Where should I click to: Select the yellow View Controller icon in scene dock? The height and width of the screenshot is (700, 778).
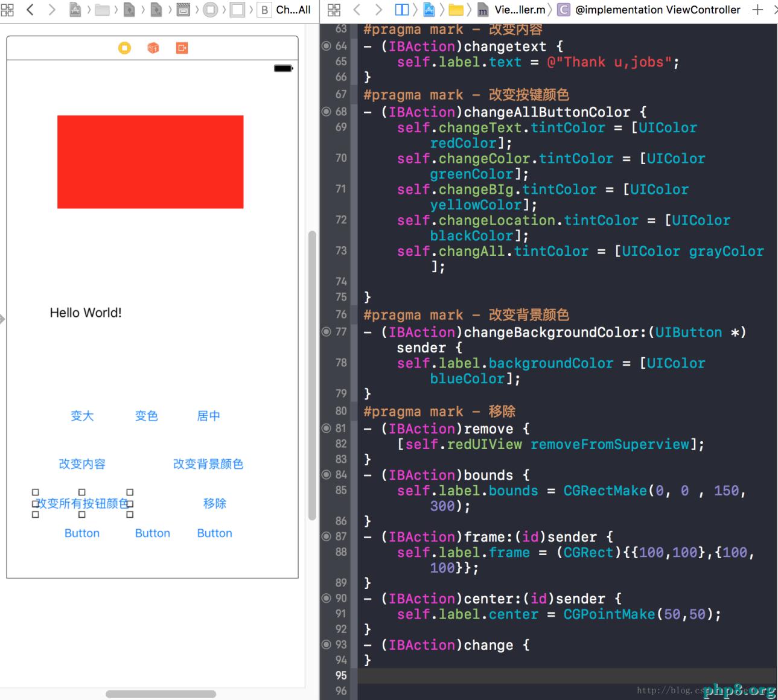click(x=124, y=48)
